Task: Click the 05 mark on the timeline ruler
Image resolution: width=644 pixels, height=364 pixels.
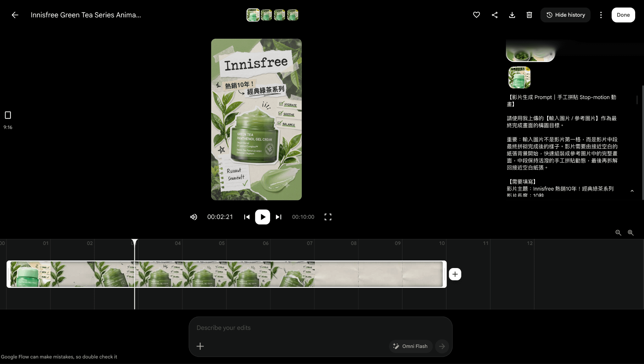Action: [222, 243]
